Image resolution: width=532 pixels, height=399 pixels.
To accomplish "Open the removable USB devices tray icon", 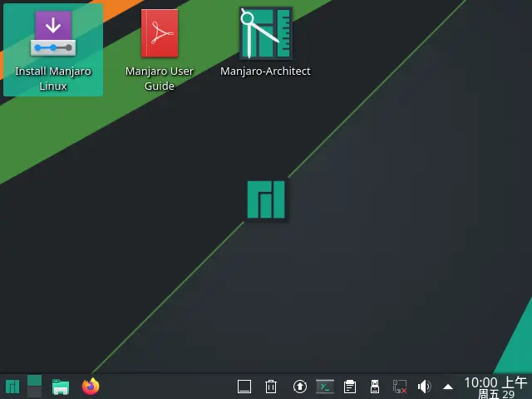I will [375, 387].
